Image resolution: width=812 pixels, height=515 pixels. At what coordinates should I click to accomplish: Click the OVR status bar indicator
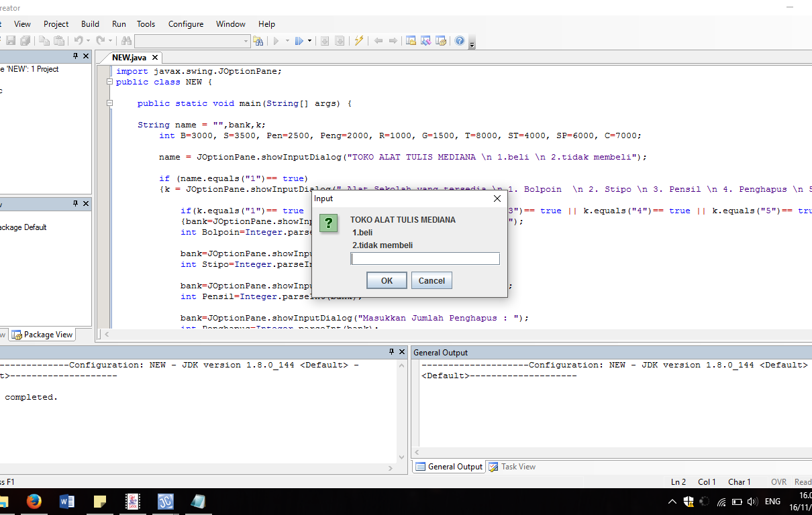tap(778, 481)
